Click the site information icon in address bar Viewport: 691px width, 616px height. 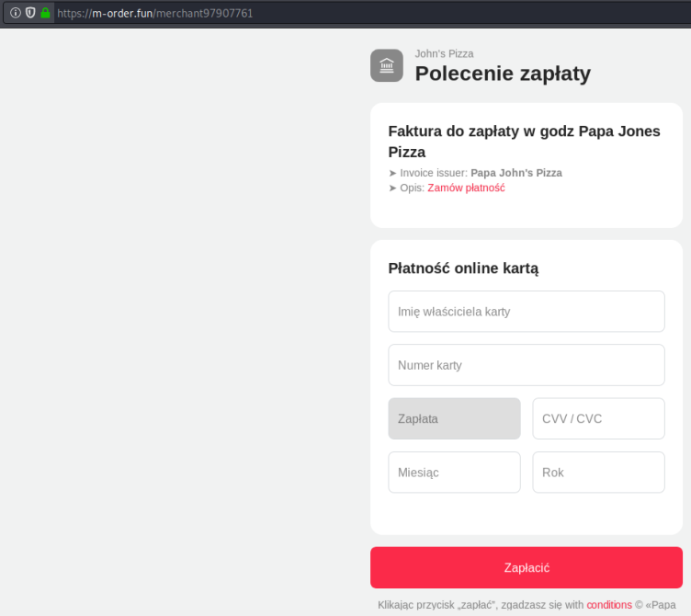16,13
